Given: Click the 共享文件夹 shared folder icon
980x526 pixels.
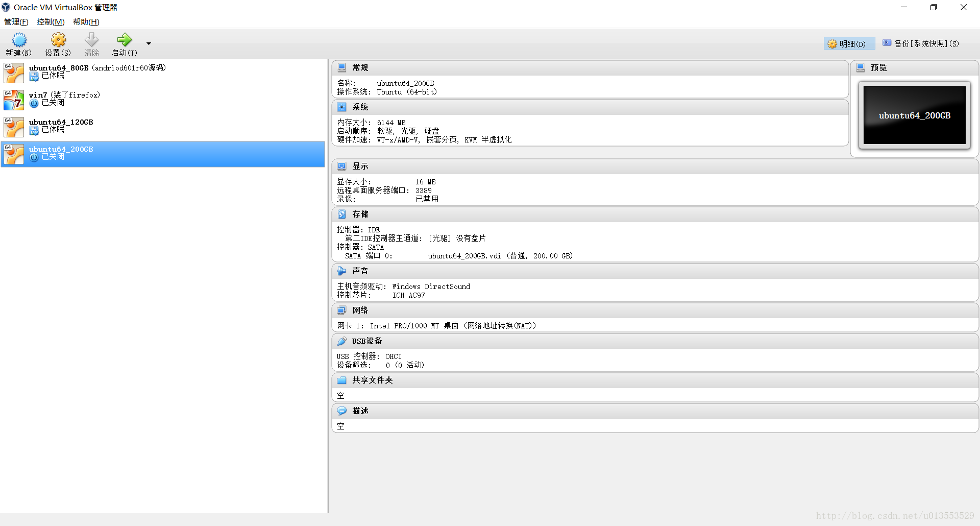Looking at the screenshot, I should point(342,380).
